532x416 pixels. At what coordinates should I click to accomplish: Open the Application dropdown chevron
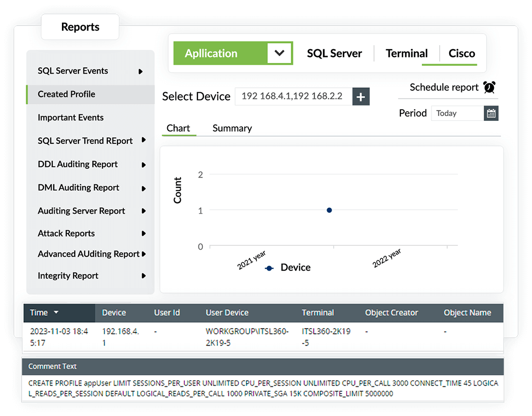[x=279, y=53]
